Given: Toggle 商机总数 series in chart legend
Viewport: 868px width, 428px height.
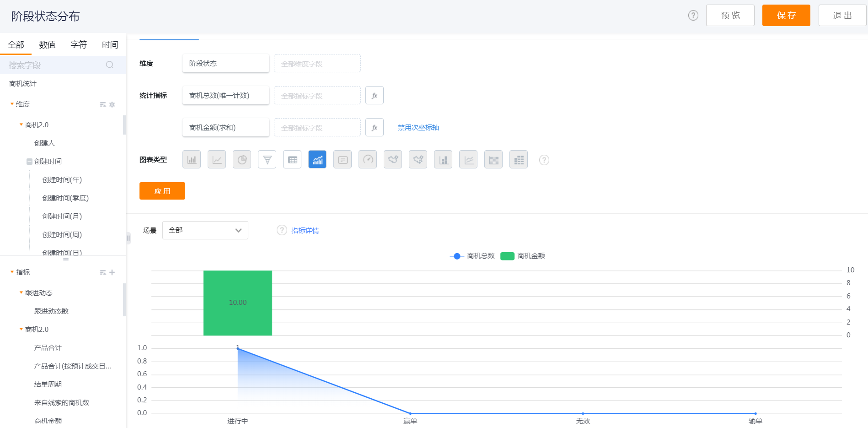Looking at the screenshot, I should tap(472, 256).
